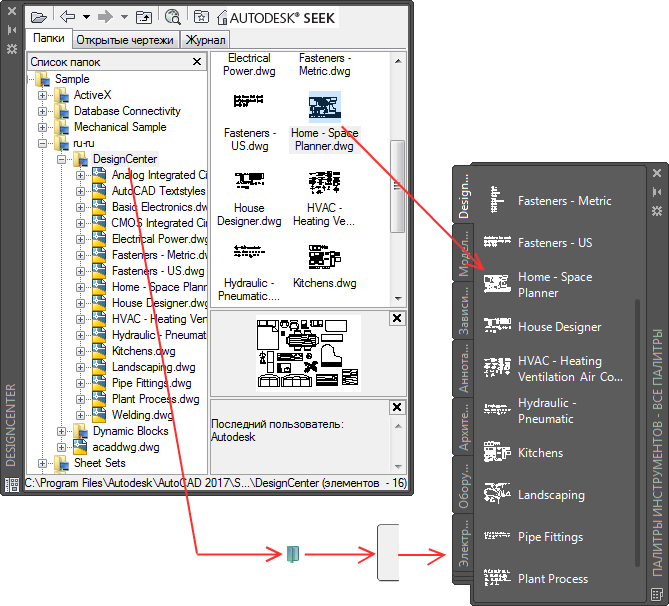Collapse the DesignCenter folder node
This screenshot has width=669, height=606.
point(61,159)
